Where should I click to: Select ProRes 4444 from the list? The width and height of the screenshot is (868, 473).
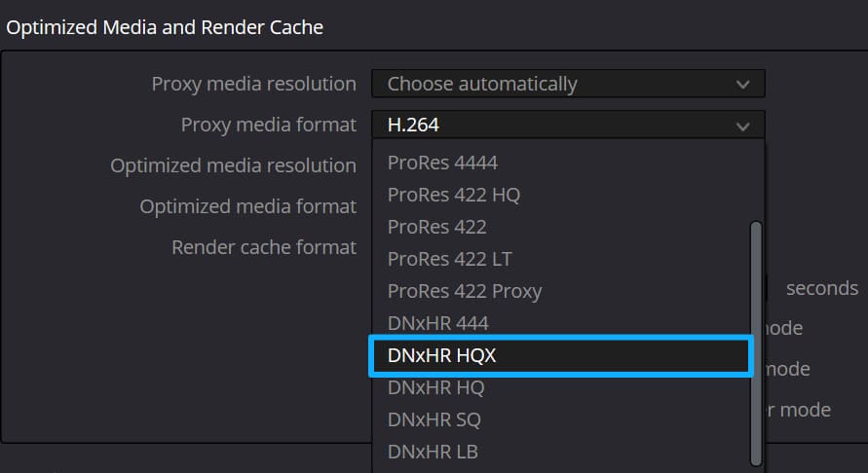pyautogui.click(x=560, y=163)
